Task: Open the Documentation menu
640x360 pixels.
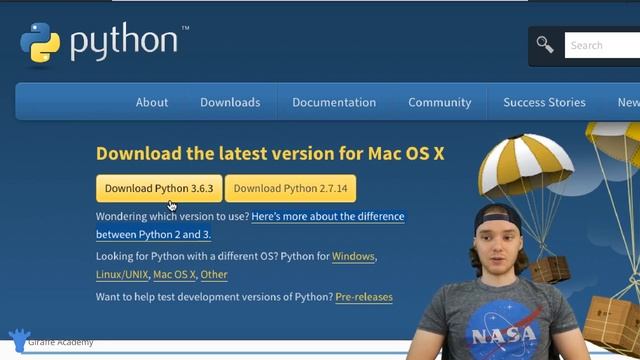Action: [x=334, y=102]
